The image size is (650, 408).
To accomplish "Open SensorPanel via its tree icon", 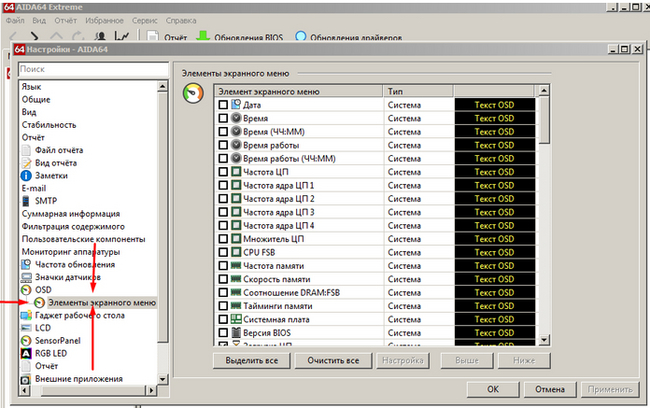I will coord(27,340).
